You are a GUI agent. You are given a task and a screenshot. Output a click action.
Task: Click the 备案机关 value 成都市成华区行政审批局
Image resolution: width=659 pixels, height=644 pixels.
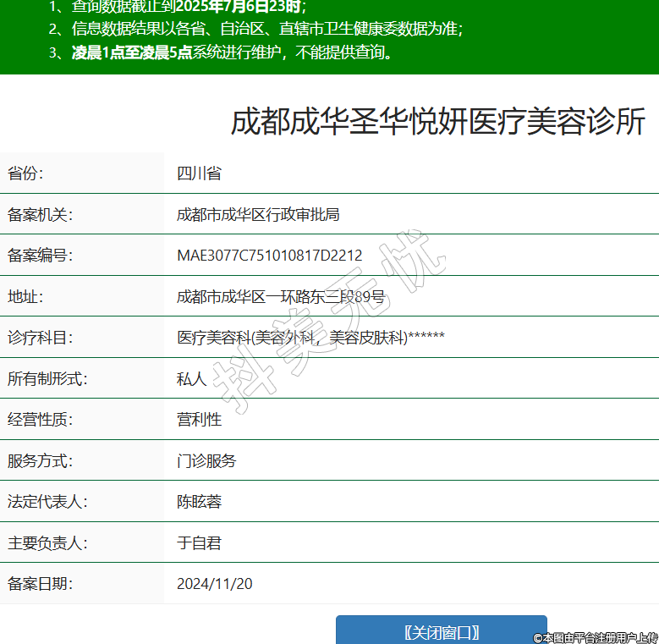pos(258,214)
